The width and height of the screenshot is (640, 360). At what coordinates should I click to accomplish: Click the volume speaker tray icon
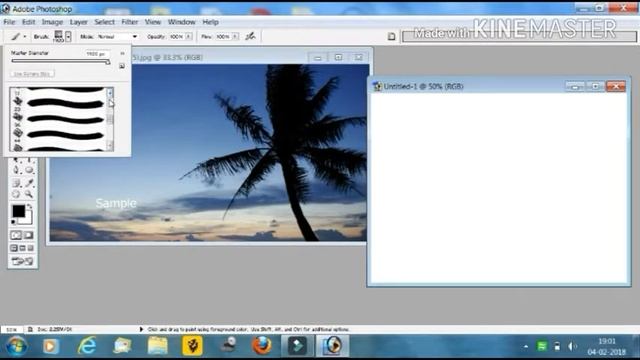click(572, 347)
